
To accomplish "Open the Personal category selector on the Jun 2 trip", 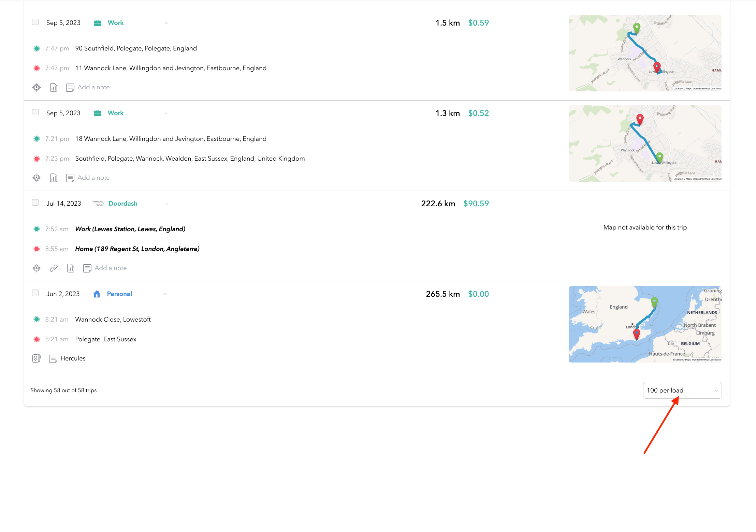I will (165, 294).
